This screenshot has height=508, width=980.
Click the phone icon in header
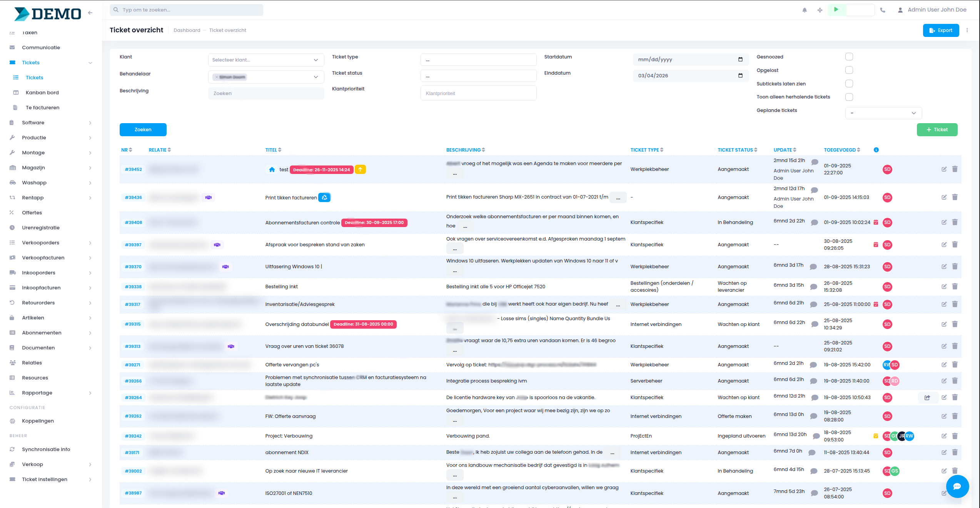point(883,10)
